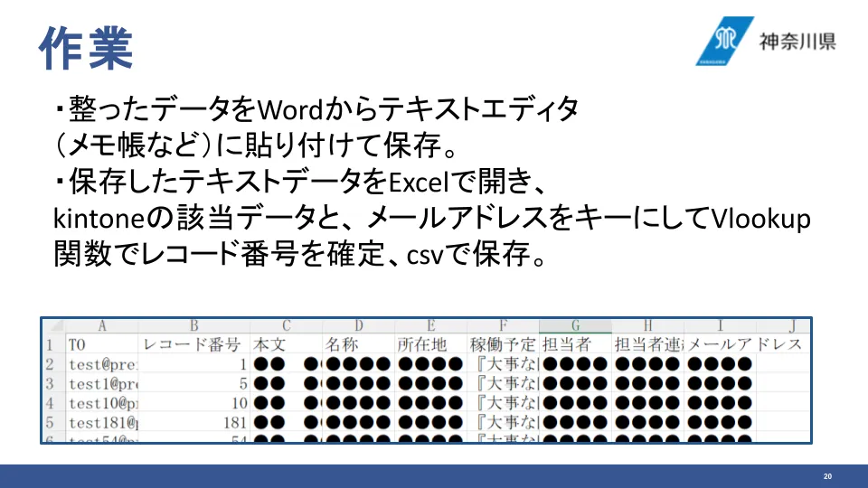The image size is (868, 488).
Task: Click the line ending with Vlookup
Action: [x=432, y=218]
